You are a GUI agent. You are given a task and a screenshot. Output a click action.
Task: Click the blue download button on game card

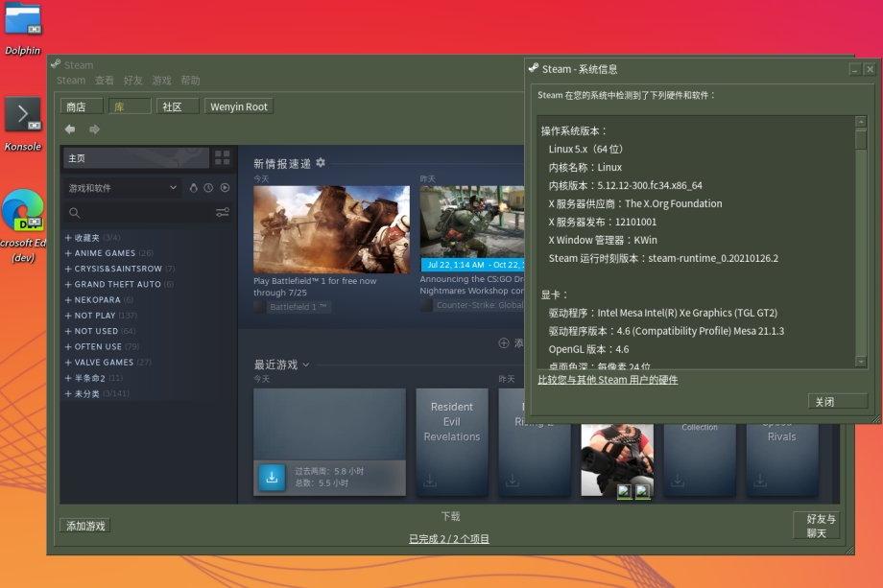tap(272, 477)
